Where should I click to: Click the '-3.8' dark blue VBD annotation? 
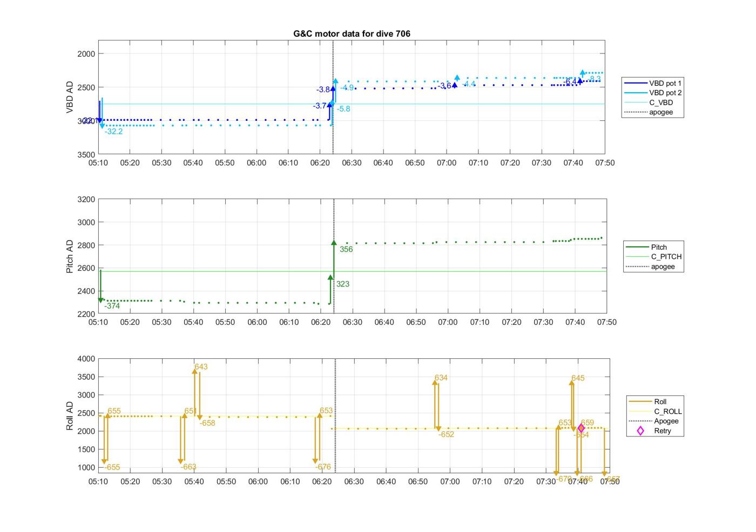pos(323,90)
